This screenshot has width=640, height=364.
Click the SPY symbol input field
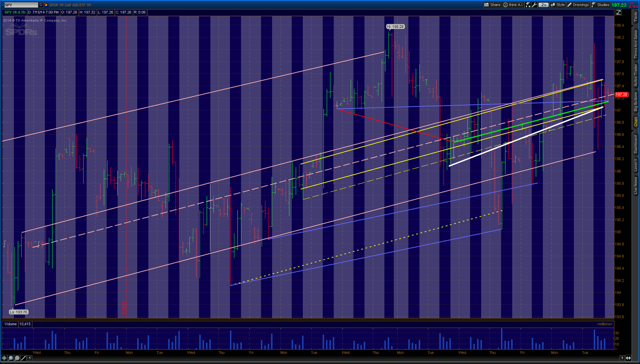21,5
